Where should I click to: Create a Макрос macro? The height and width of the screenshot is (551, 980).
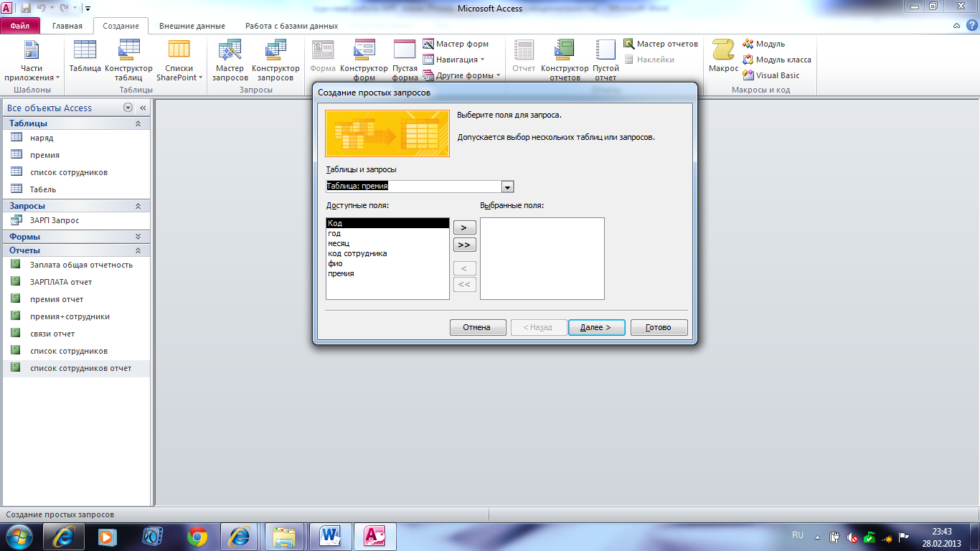(x=723, y=57)
